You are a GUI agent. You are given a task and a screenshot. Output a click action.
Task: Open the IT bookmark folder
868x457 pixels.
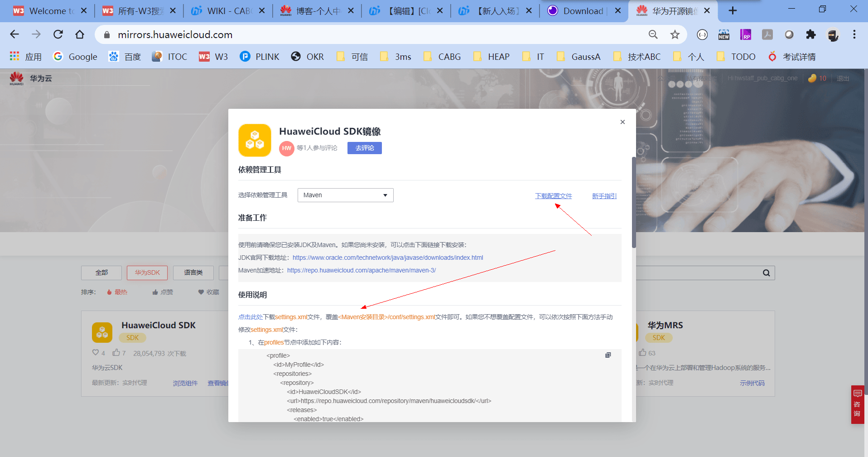pos(533,57)
